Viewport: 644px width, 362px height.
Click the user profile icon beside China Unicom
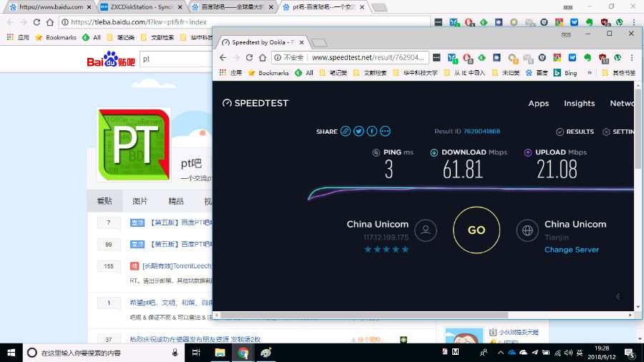(426, 230)
